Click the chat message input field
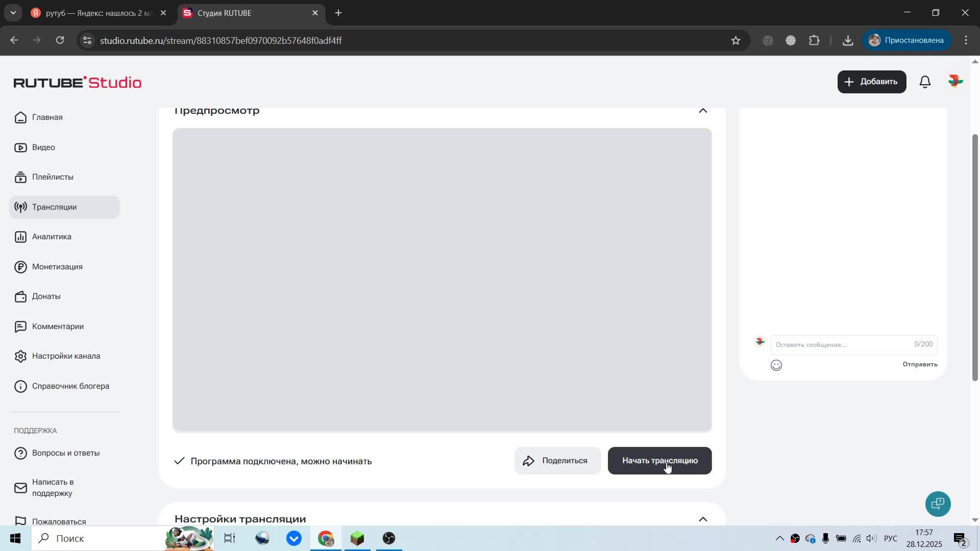Screen dimensions: 980x551 click(842, 345)
